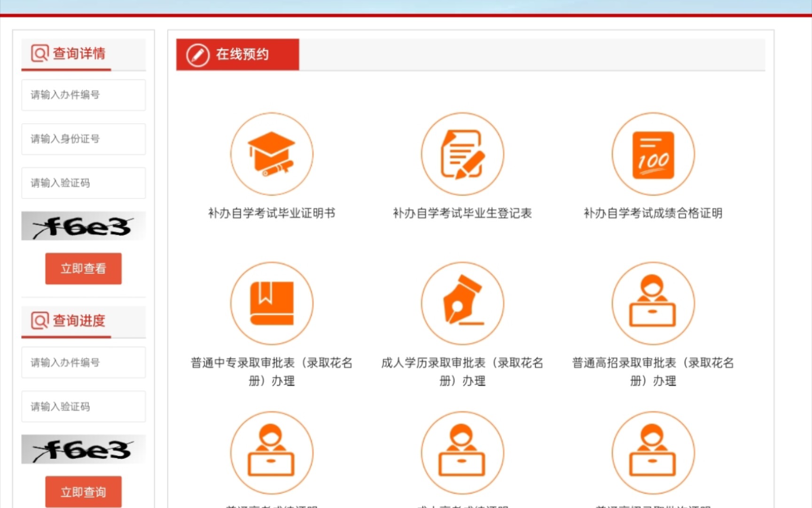812x508 pixels.
Task: Click the 立即查看 button
Action: click(84, 269)
